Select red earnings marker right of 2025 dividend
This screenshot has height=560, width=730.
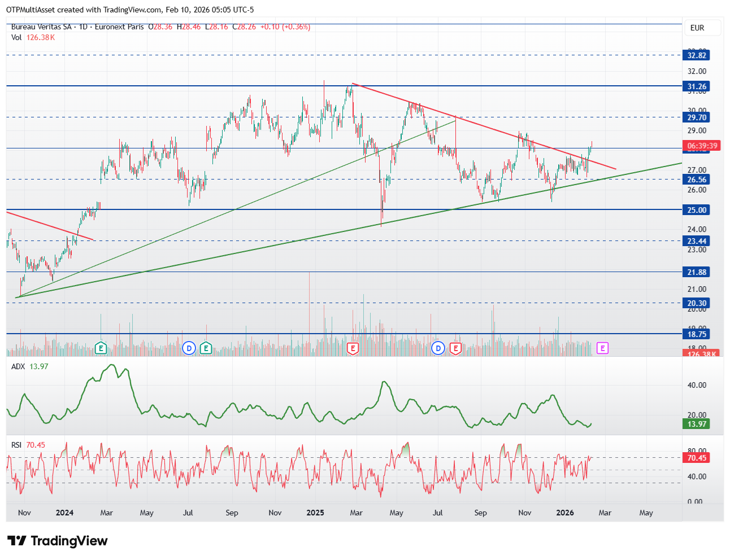[455, 348]
